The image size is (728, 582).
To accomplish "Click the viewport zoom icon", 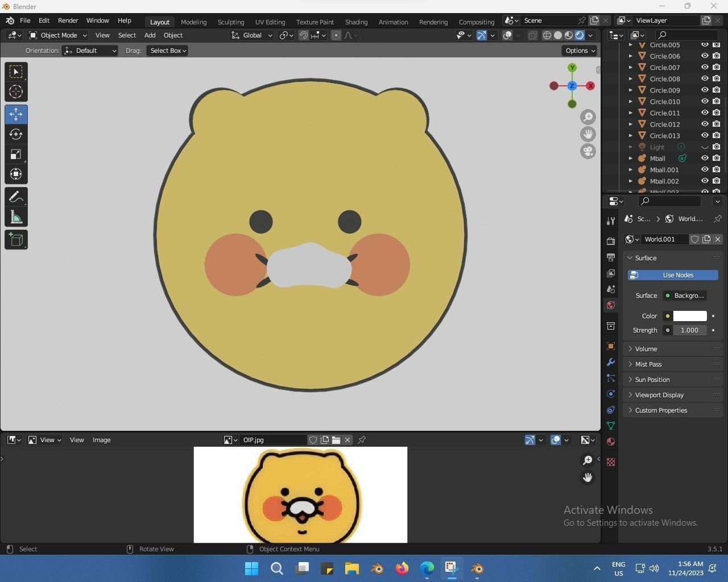I will pos(588,117).
